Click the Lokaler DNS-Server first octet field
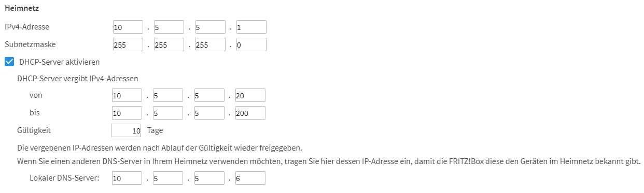Screen dimensions: 644x193 [x=127, y=179]
